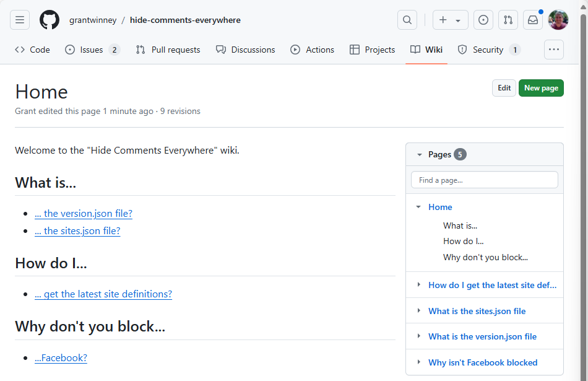Collapse the Home page tree entry
The height and width of the screenshot is (381, 588).
tap(418, 207)
